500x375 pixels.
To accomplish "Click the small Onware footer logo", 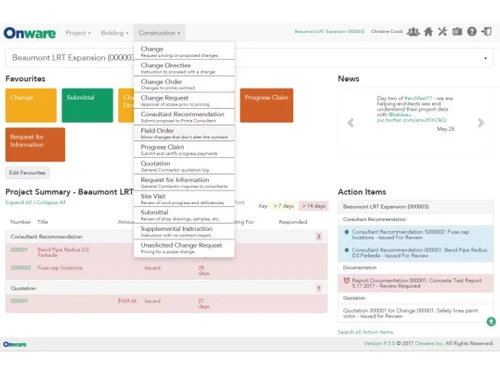I will (15, 344).
